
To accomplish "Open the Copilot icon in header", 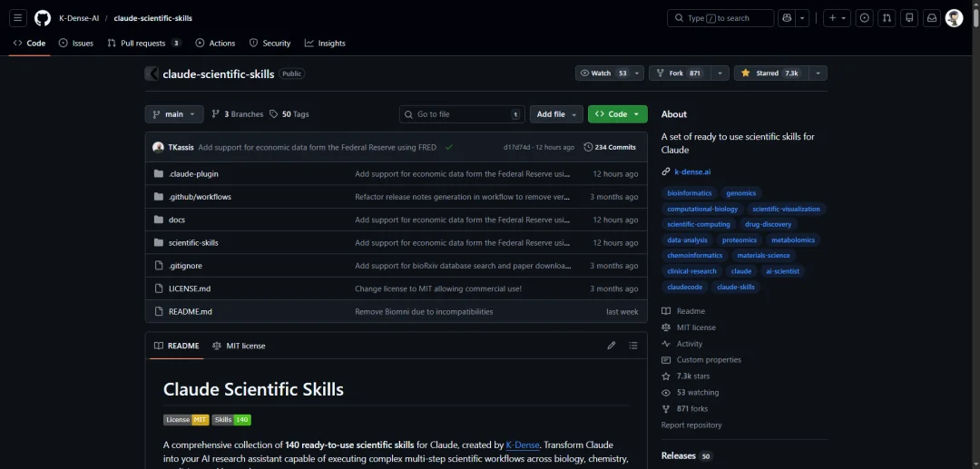I will 786,18.
